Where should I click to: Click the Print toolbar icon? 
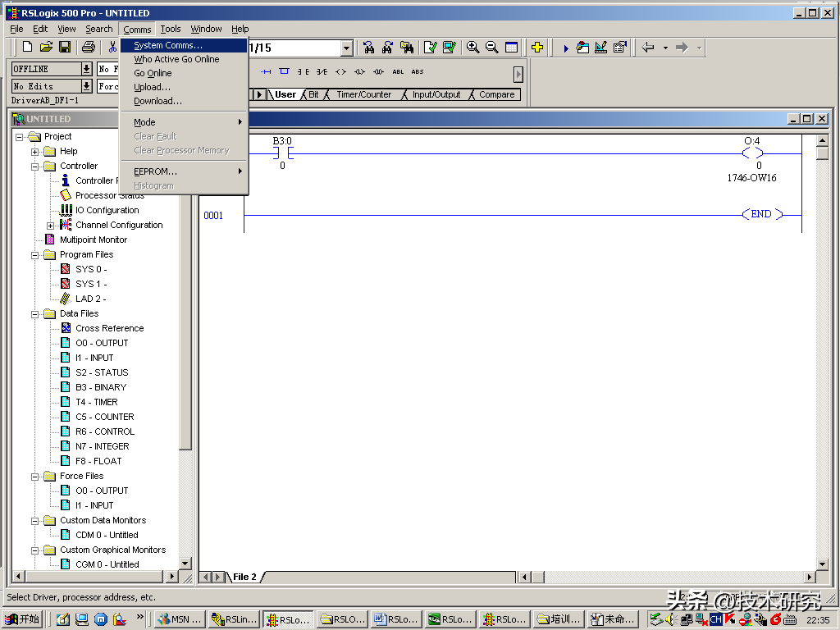point(88,48)
